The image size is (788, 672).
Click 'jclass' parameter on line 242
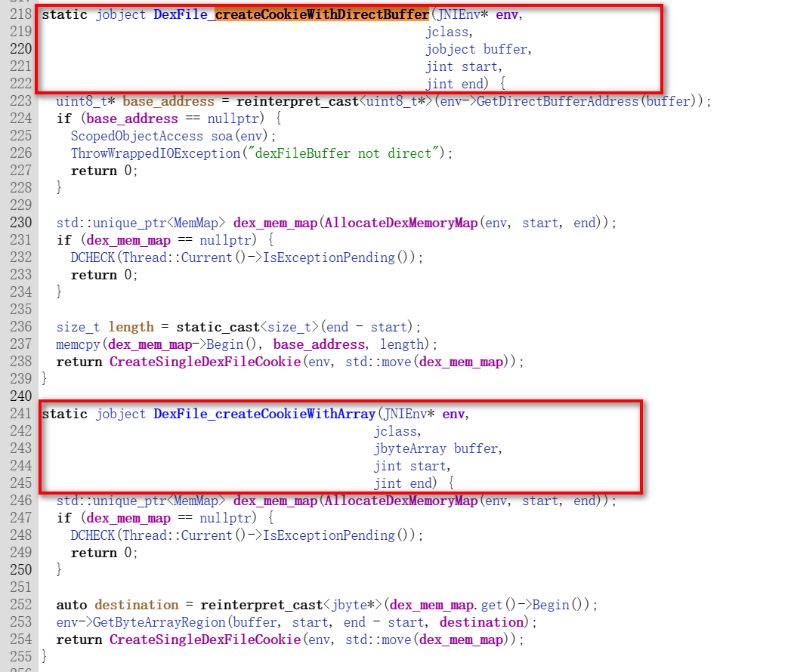click(395, 431)
